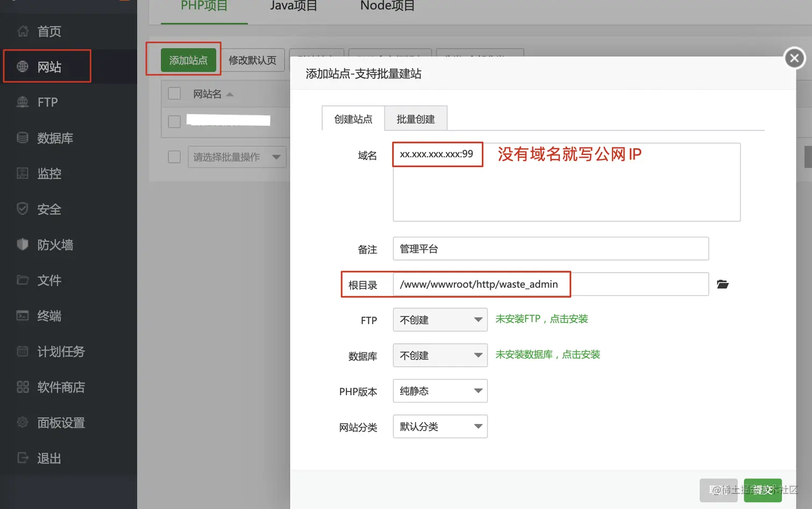Browse root directory with folder icon
This screenshot has width=812, height=509.
click(x=723, y=284)
